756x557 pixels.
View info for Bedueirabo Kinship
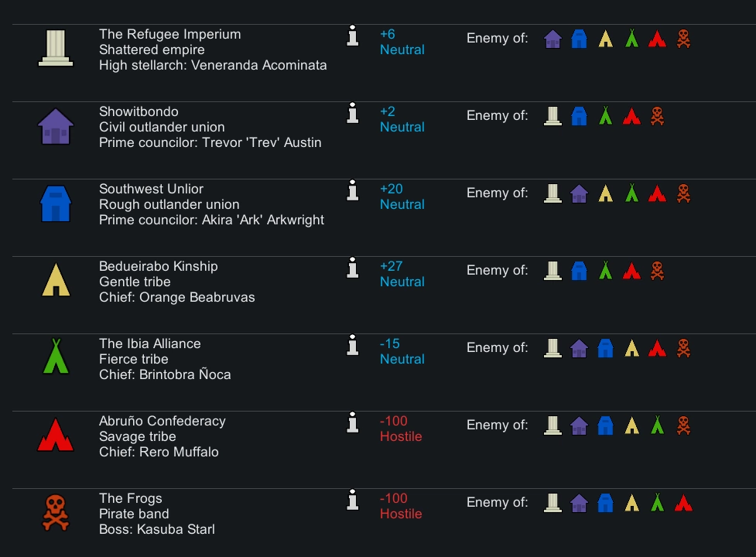coord(353,268)
